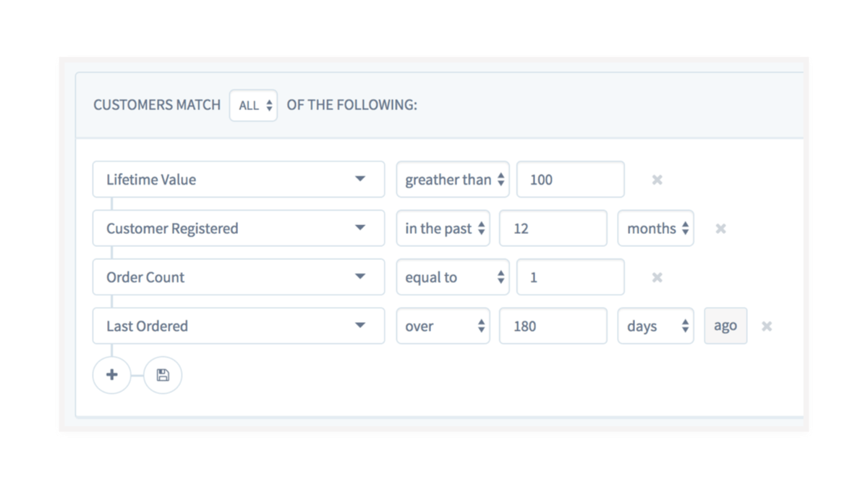Remove the Lifetime Value condition row

click(x=657, y=180)
